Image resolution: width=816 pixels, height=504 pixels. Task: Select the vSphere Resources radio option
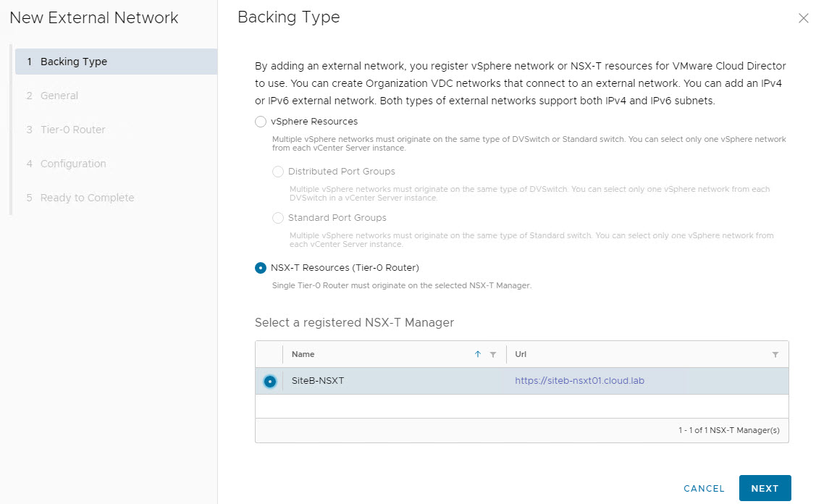[x=261, y=122]
